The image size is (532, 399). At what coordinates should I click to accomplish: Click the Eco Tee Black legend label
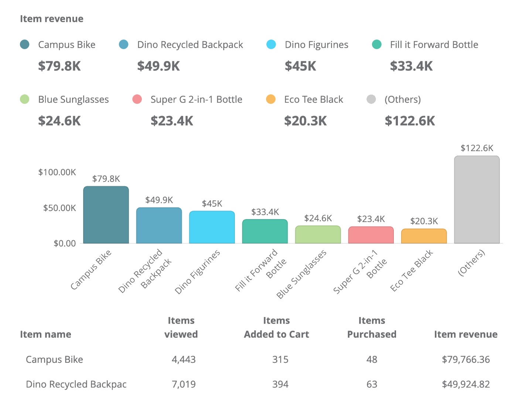pos(314,99)
